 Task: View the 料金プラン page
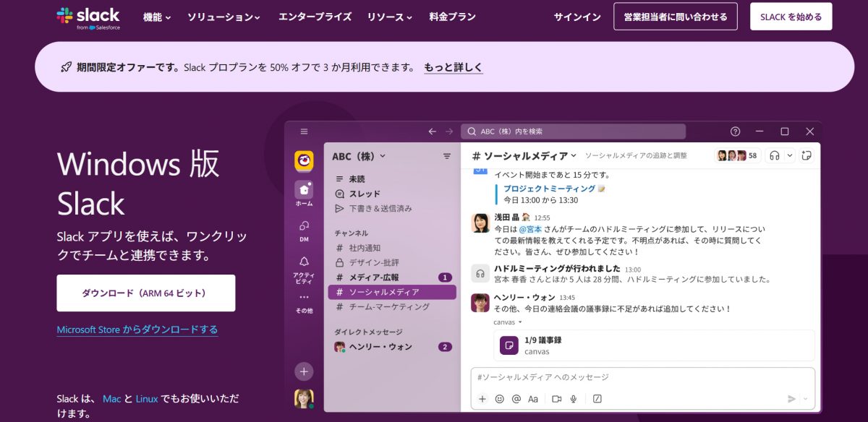click(452, 17)
